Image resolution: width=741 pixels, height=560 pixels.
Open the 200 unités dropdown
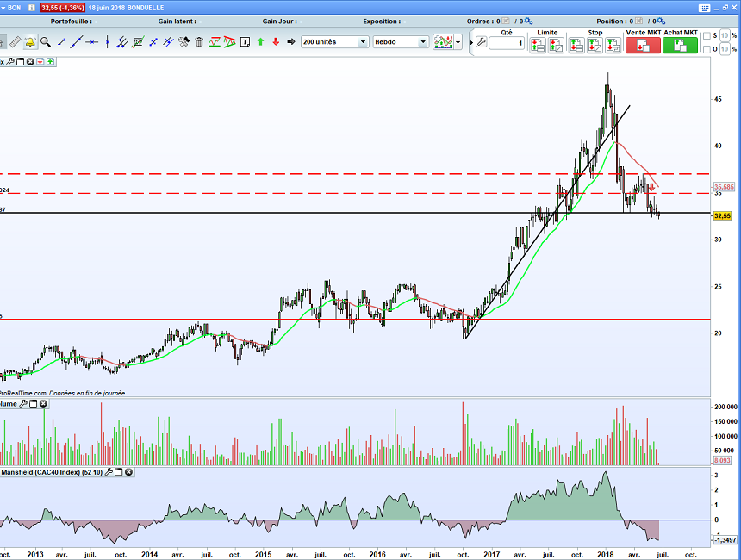[x=334, y=42]
